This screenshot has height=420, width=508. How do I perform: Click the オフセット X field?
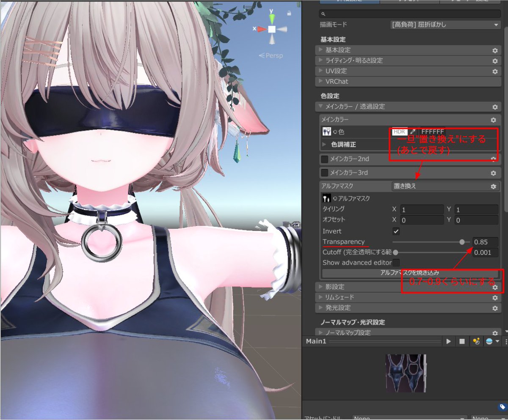[422, 220]
